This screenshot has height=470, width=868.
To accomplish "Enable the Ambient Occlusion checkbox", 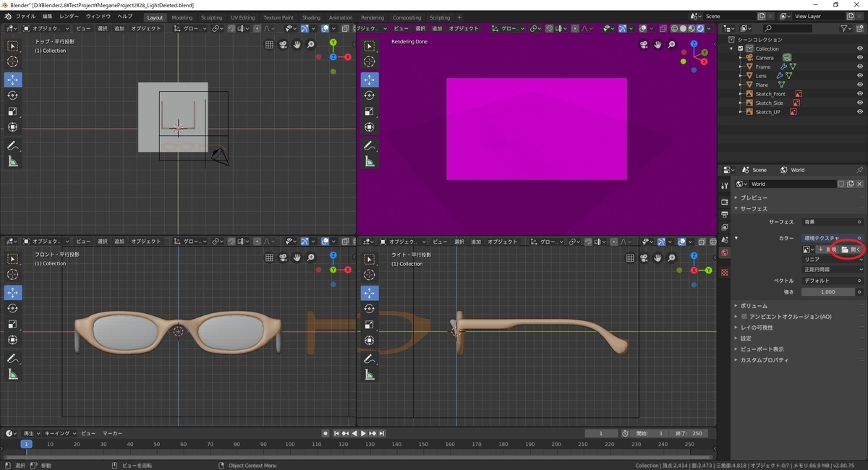I will [744, 317].
